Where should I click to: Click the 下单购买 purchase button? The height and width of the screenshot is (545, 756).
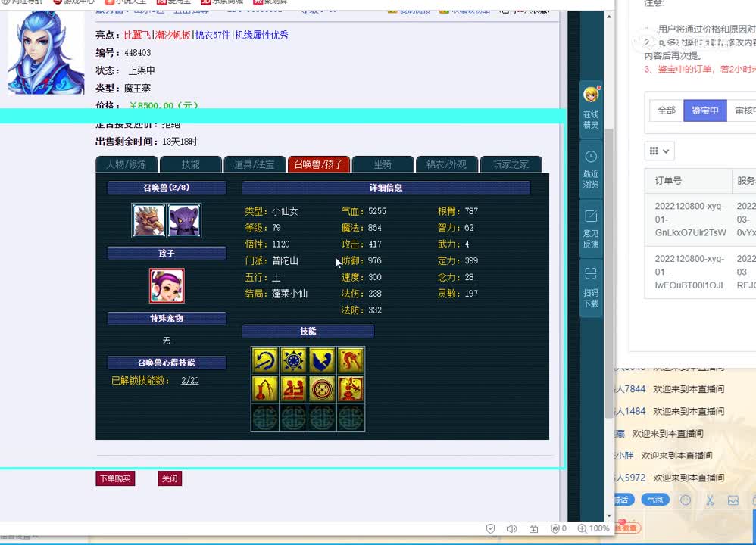click(115, 478)
